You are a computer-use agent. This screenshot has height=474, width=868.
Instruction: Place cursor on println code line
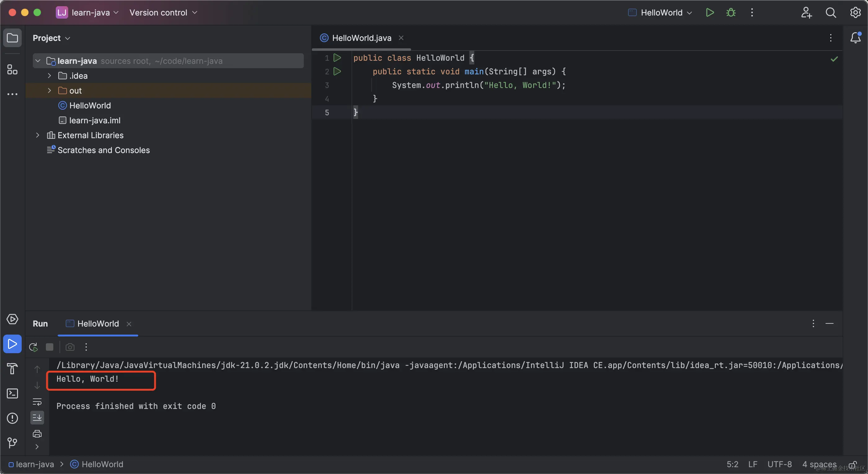[478, 85]
